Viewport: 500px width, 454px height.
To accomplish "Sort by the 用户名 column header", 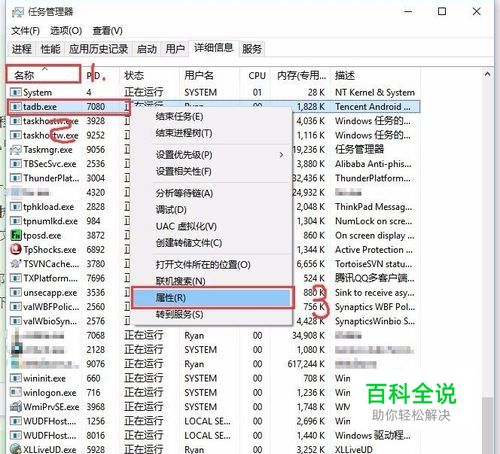I will pos(209,75).
